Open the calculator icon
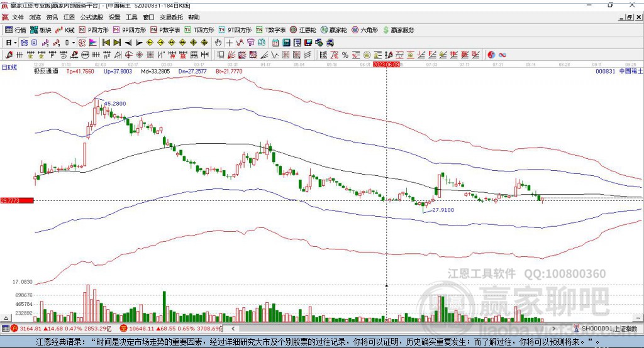 point(286,43)
